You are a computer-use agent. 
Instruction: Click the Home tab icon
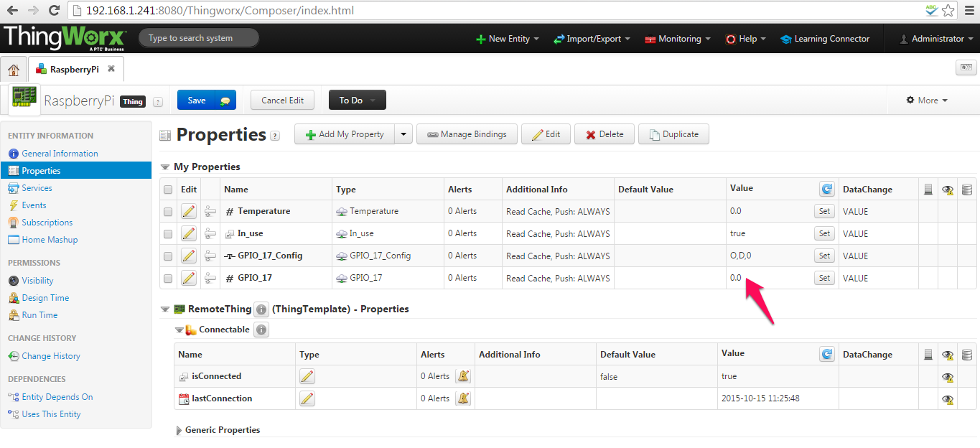(14, 70)
